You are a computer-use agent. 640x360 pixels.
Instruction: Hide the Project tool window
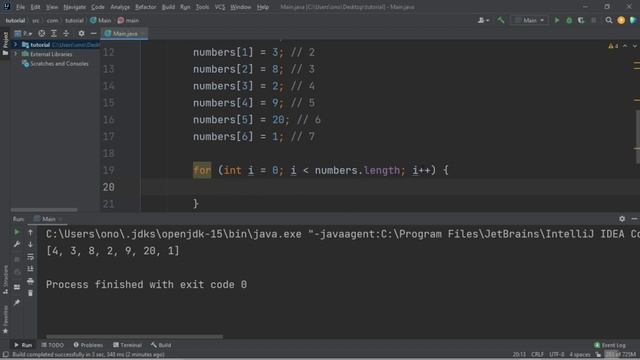[x=93, y=33]
